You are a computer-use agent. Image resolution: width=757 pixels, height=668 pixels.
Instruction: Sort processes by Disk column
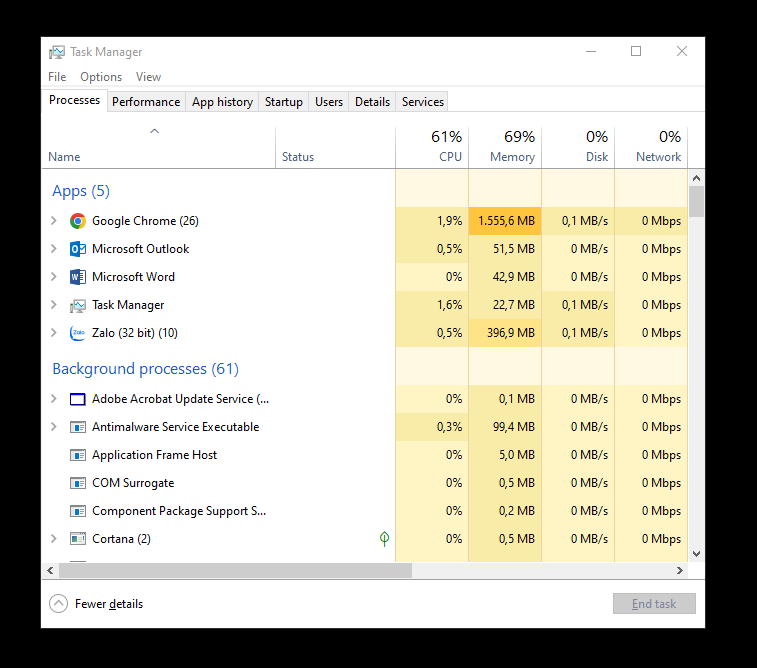click(578, 147)
